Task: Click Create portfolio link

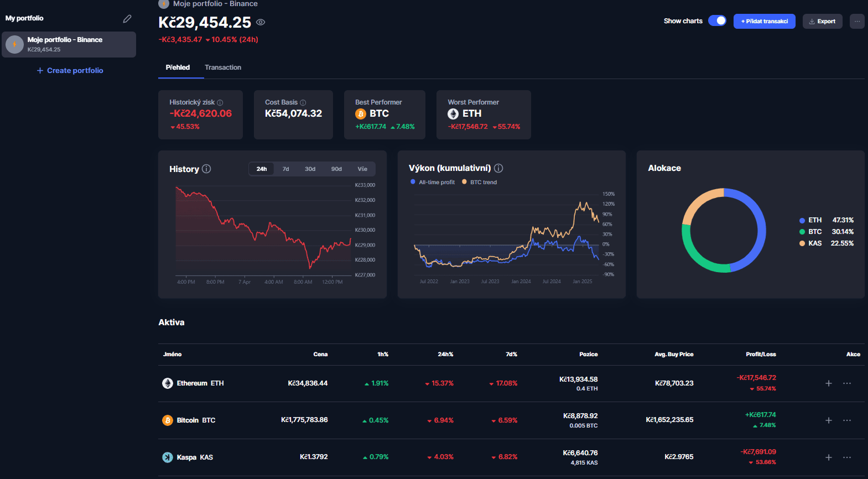Action: [70, 71]
